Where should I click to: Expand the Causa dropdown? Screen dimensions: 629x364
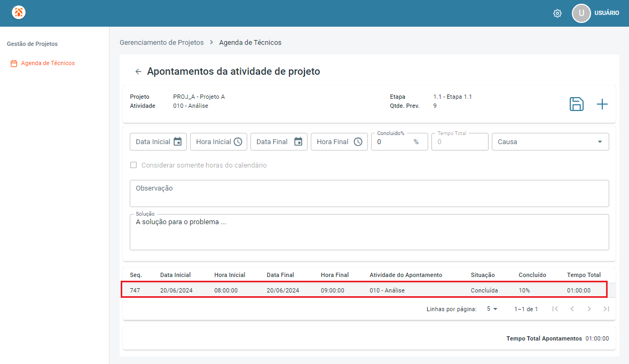pos(551,142)
